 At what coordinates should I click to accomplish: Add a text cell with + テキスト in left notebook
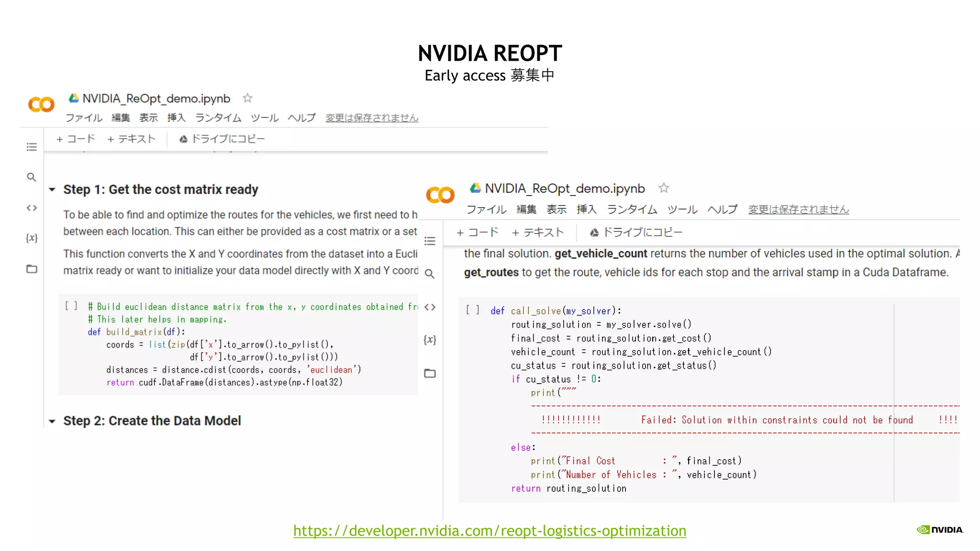131,139
